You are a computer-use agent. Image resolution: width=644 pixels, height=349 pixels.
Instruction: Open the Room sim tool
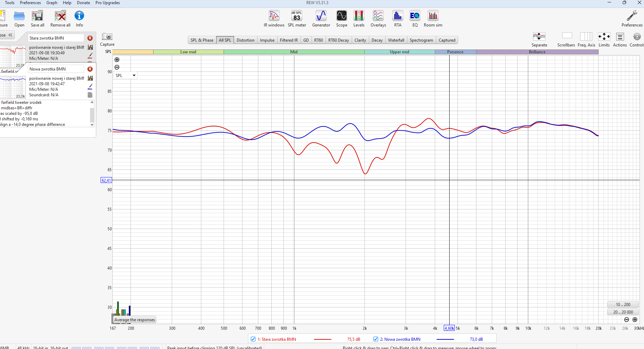pyautogui.click(x=433, y=19)
